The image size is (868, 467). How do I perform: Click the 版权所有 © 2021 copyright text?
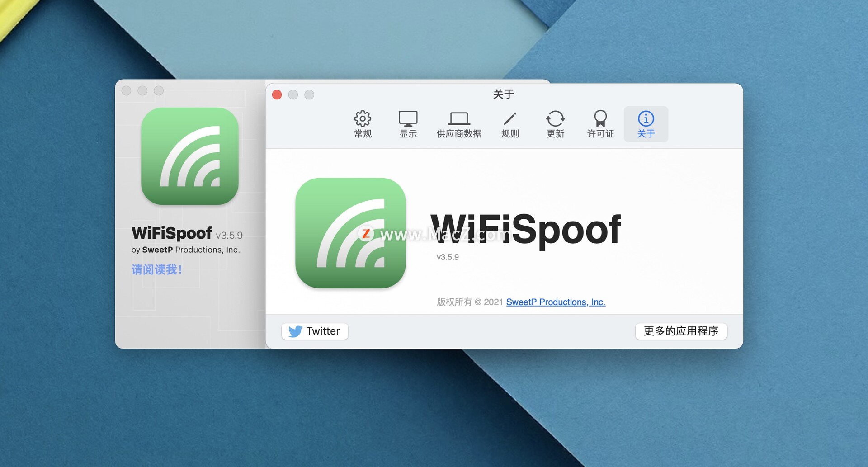click(470, 302)
